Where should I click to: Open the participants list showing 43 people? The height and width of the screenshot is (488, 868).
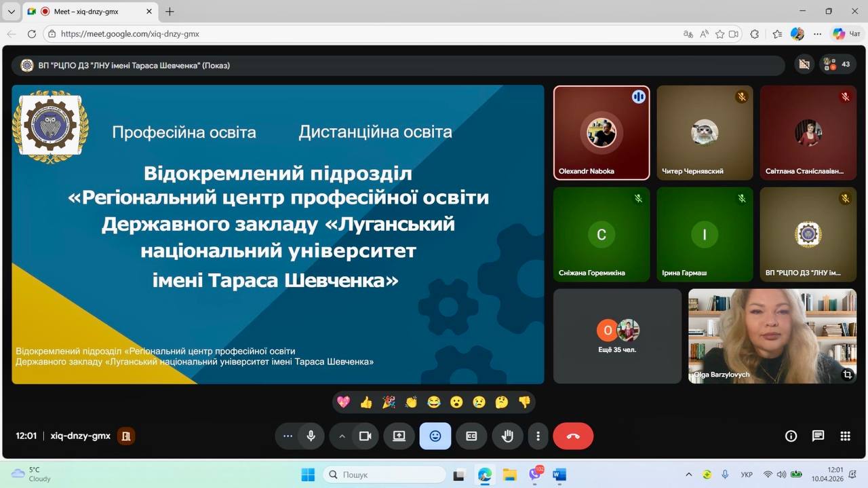click(837, 64)
